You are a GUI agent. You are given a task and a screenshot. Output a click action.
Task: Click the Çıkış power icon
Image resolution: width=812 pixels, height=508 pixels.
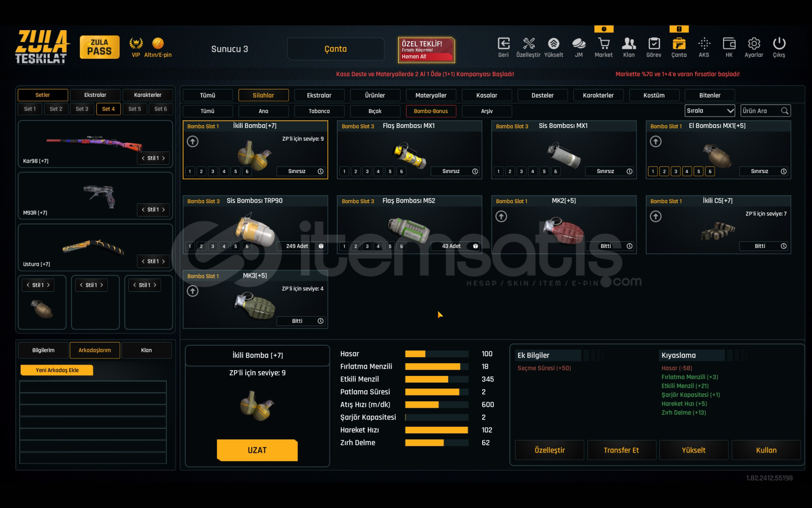(779, 44)
